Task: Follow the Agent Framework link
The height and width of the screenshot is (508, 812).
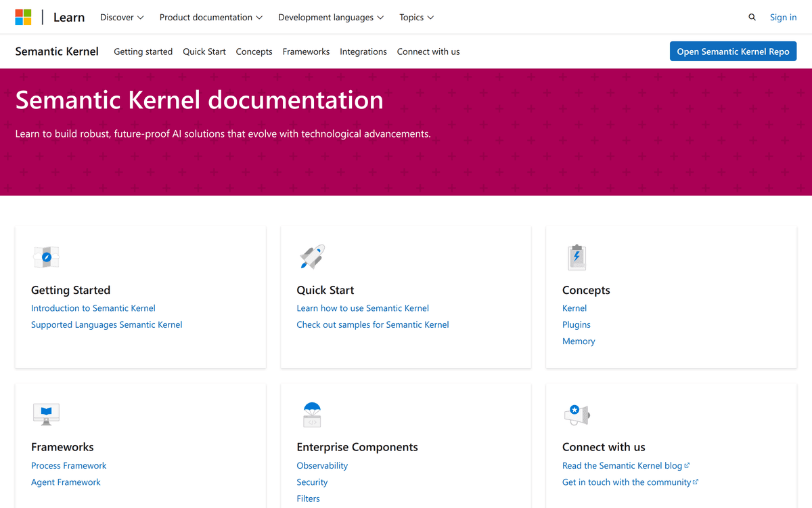Action: 66,482
